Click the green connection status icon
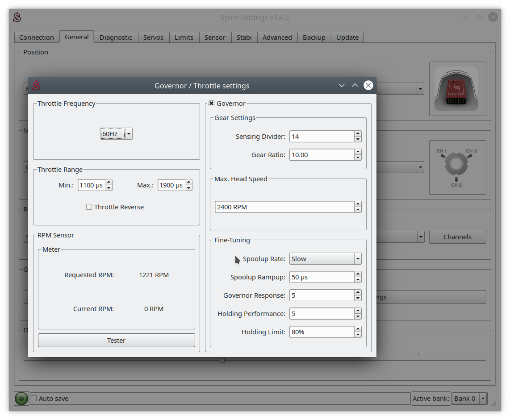The image size is (510, 420). 21,398
